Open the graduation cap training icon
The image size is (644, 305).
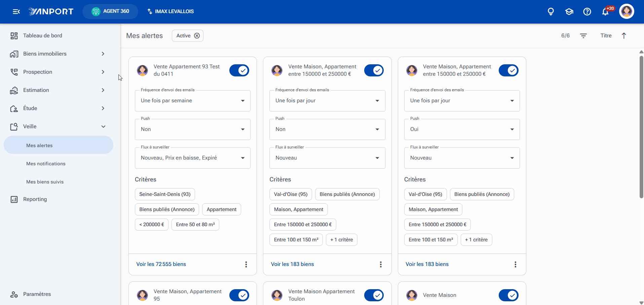(x=569, y=12)
